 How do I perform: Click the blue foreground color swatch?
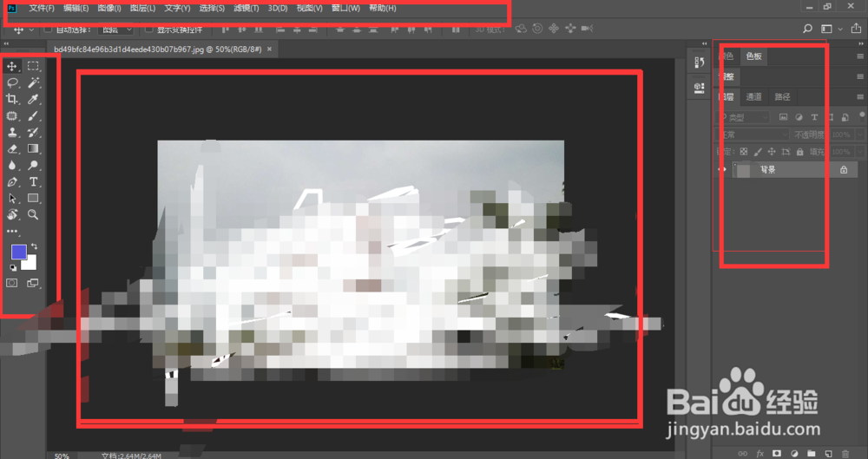tap(18, 252)
